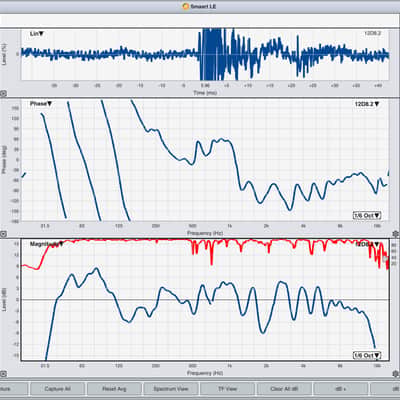Click the dB + button
400x400 pixels.
tap(341, 389)
